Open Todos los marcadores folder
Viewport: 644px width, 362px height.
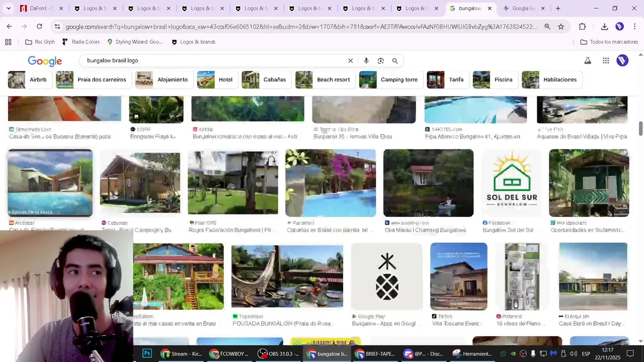[609, 42]
